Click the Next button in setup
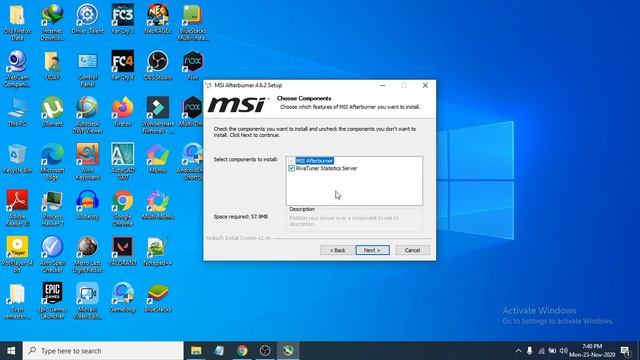640x360 pixels. (x=372, y=250)
